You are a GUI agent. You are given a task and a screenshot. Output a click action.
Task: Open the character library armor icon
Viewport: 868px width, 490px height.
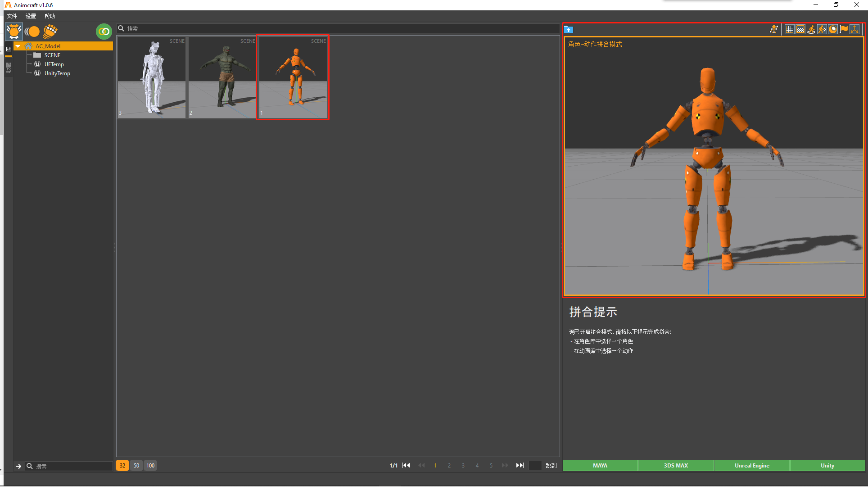click(14, 32)
